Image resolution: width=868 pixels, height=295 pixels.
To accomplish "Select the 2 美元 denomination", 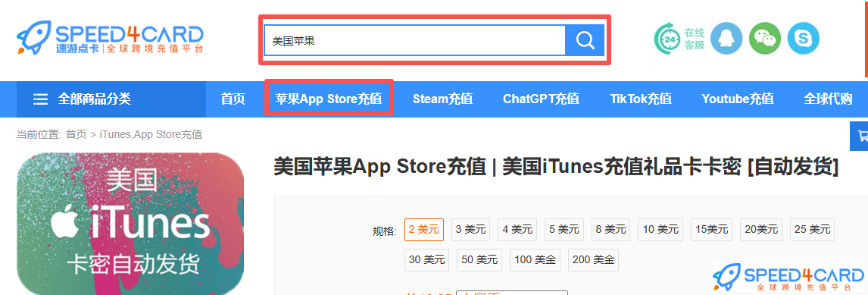I will pos(424,230).
